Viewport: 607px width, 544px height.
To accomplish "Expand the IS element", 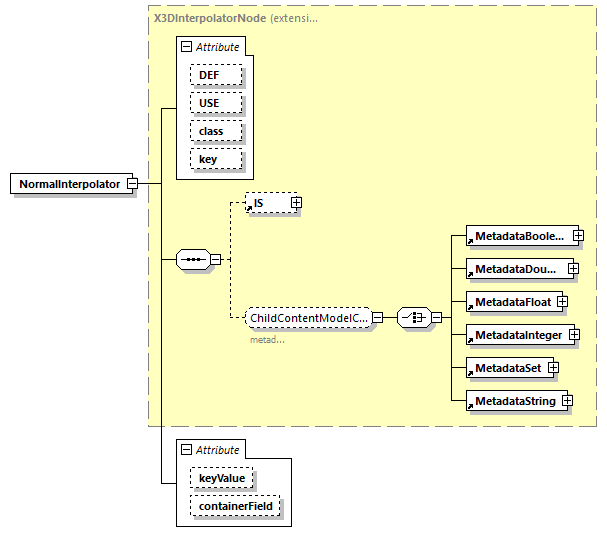I will [x=296, y=203].
